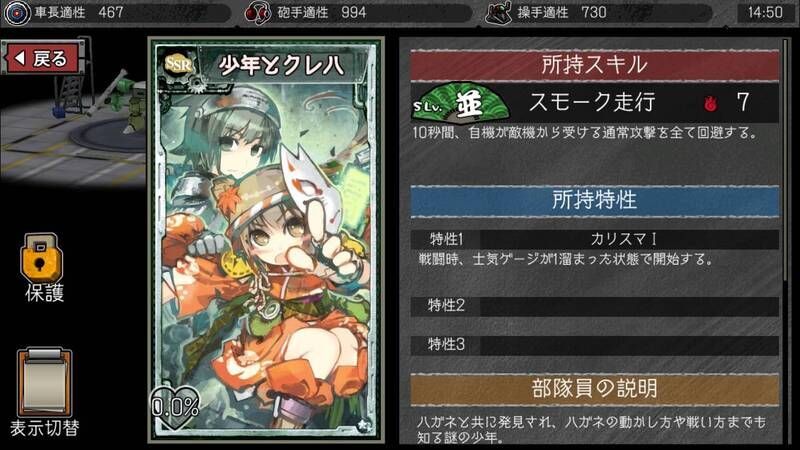Toggle the 保護 padlock icon
This screenshot has width=800, height=450.
coord(41,258)
